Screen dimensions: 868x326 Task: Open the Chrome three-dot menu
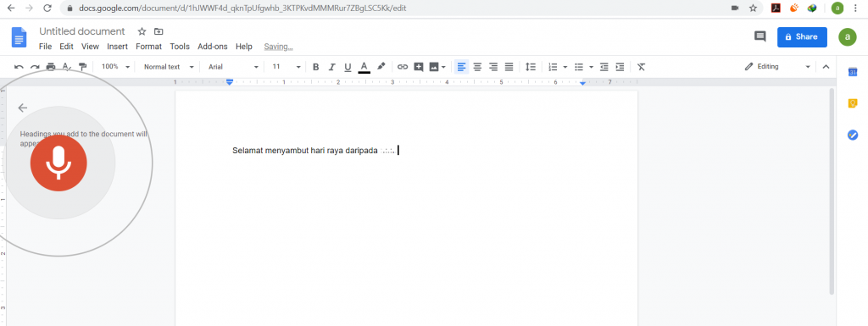pos(856,8)
